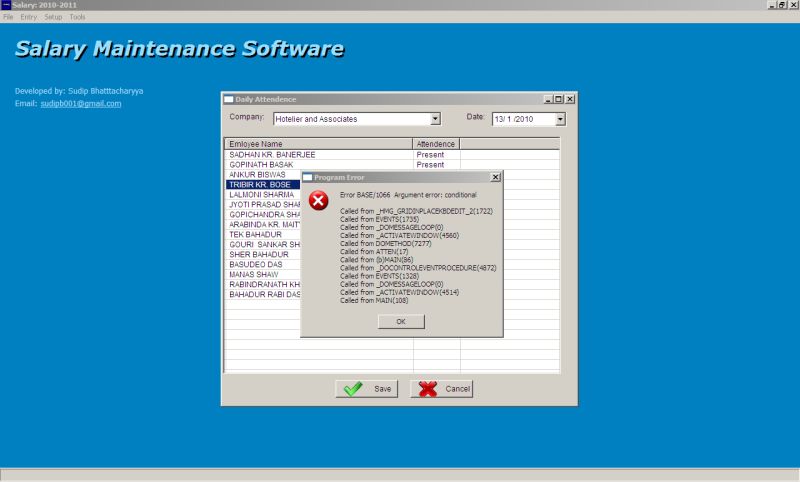800x482 pixels.
Task: Open the File menu
Action: (x=8, y=17)
